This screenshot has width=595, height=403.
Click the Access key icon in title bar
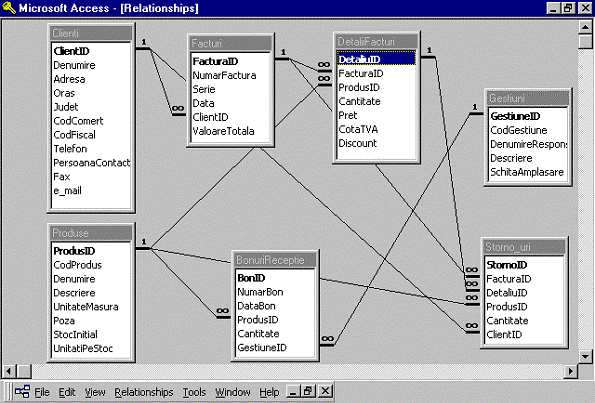[9, 8]
